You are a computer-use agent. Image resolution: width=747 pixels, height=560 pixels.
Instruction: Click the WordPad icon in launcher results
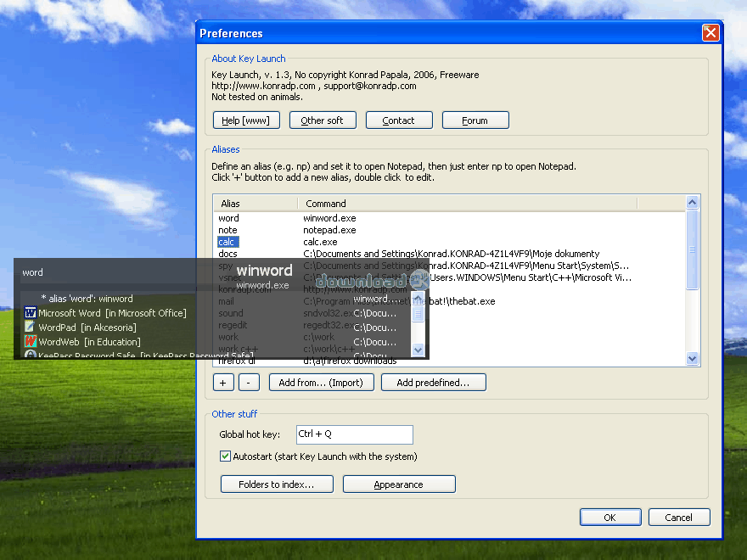31,328
